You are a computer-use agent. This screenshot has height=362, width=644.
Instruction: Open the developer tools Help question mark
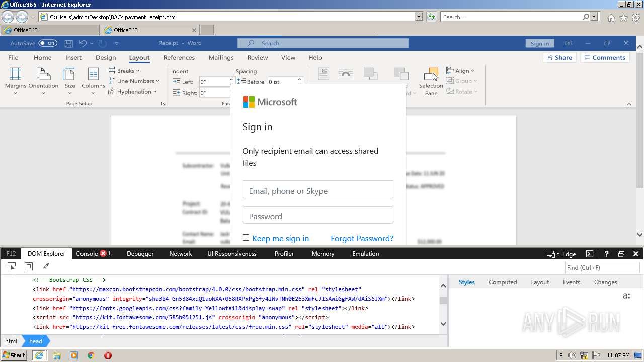pyautogui.click(x=607, y=254)
